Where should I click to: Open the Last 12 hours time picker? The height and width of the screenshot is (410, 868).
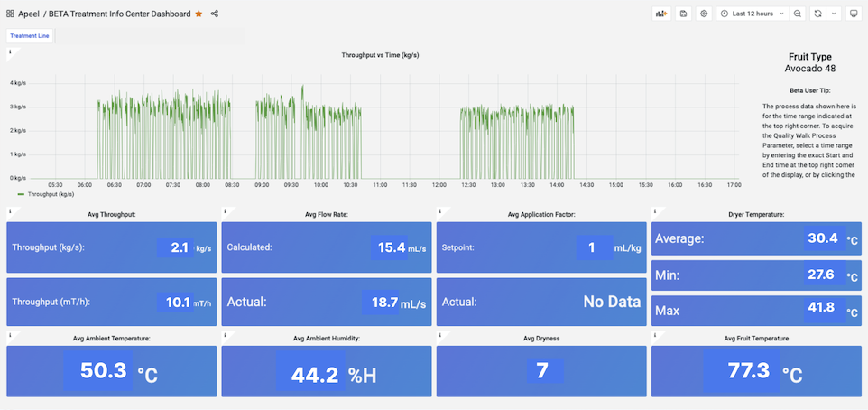(x=753, y=14)
